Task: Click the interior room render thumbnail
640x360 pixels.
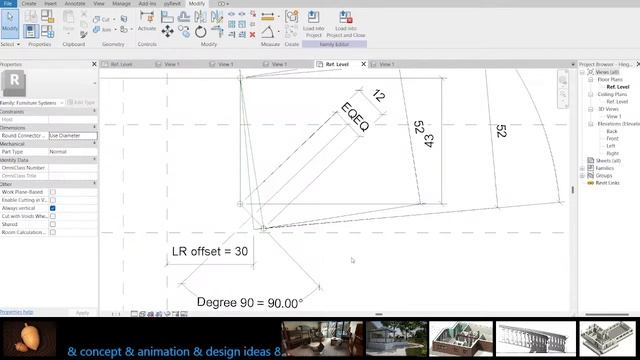Action: click(x=322, y=339)
